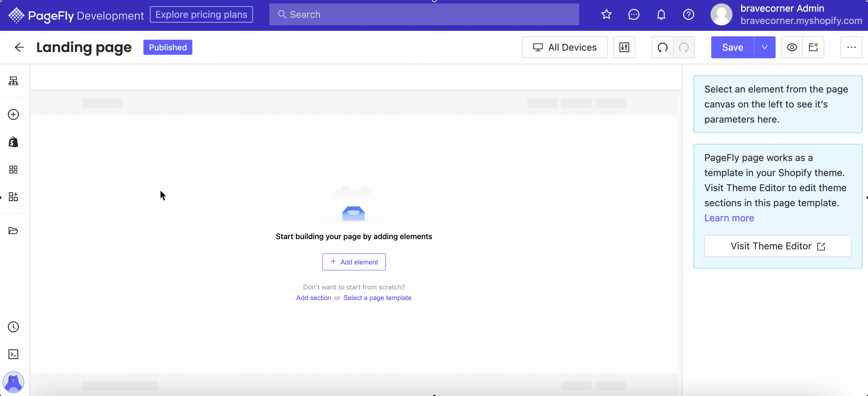Open the add section grid-plus icon
The image size is (868, 396).
(13, 197)
